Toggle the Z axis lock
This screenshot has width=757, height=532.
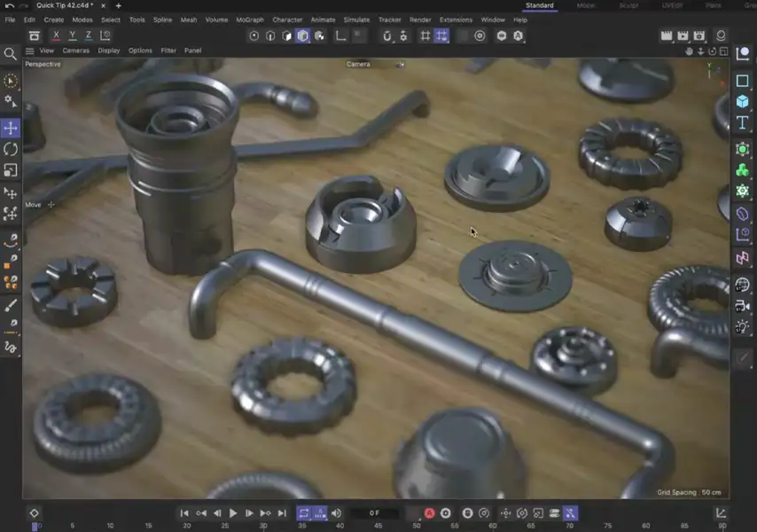point(87,35)
